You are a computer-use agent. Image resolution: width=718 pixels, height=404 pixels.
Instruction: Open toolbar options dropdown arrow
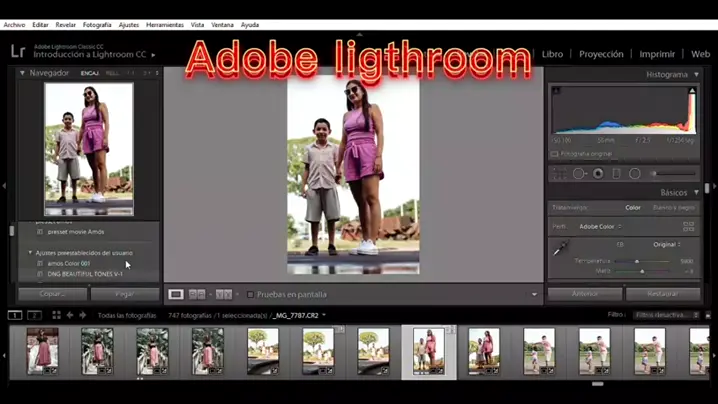coord(534,295)
